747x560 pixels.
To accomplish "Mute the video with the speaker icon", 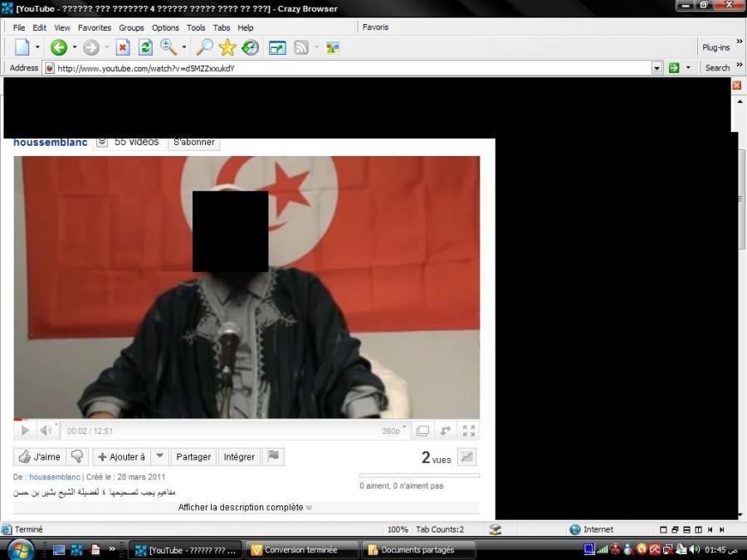I will click(46, 431).
